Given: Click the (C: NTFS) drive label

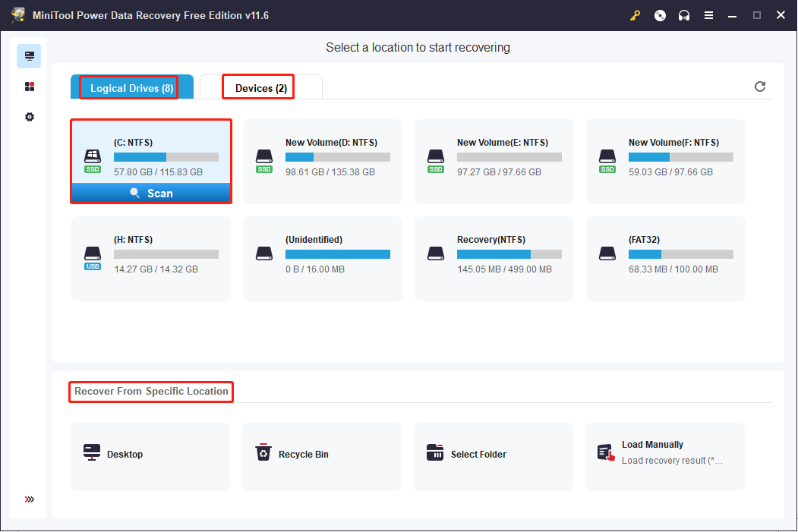Looking at the screenshot, I should pos(134,143).
